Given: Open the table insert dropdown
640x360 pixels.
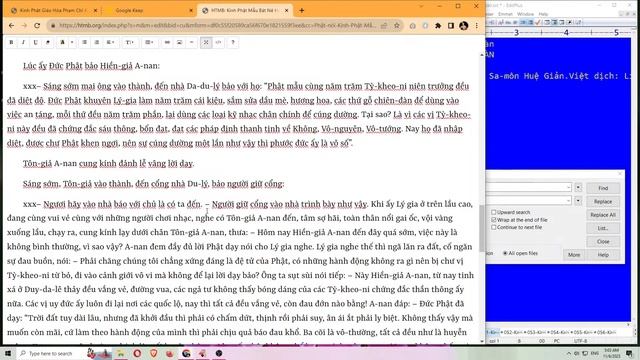Looking at the screenshot, I should [149, 42].
